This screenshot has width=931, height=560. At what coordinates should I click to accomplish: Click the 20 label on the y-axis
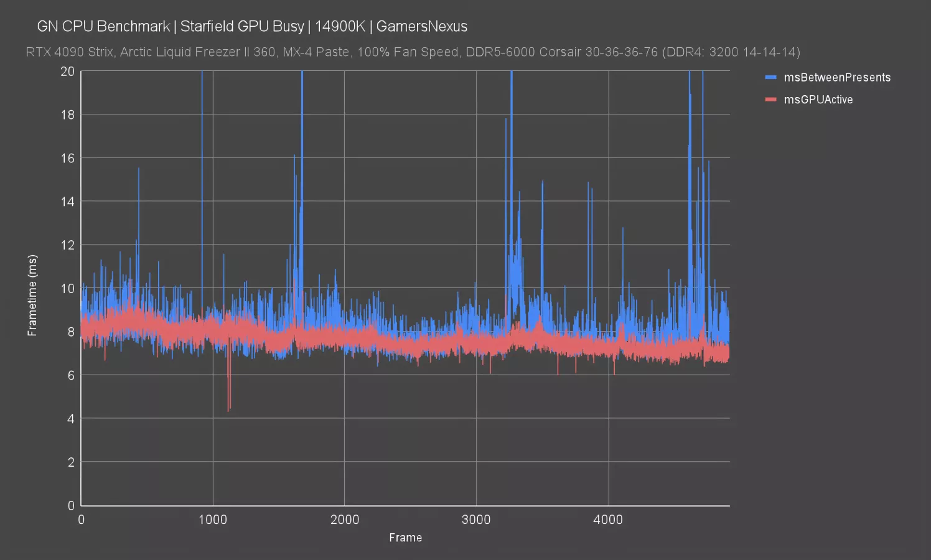tap(67, 72)
